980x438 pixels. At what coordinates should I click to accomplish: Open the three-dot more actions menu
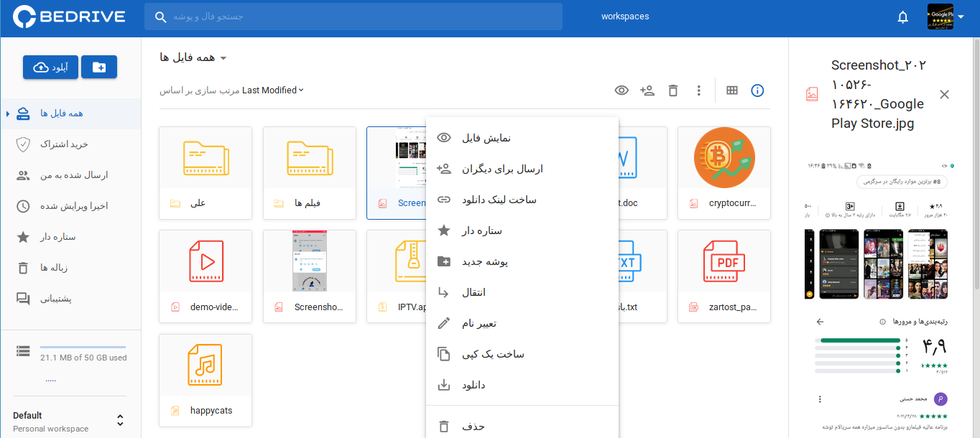point(698,90)
